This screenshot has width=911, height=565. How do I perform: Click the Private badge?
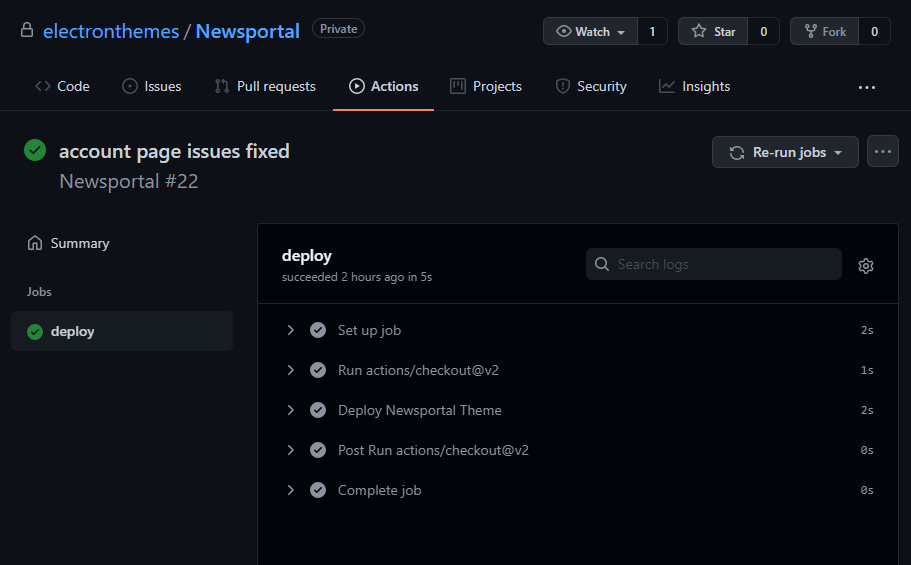point(338,28)
